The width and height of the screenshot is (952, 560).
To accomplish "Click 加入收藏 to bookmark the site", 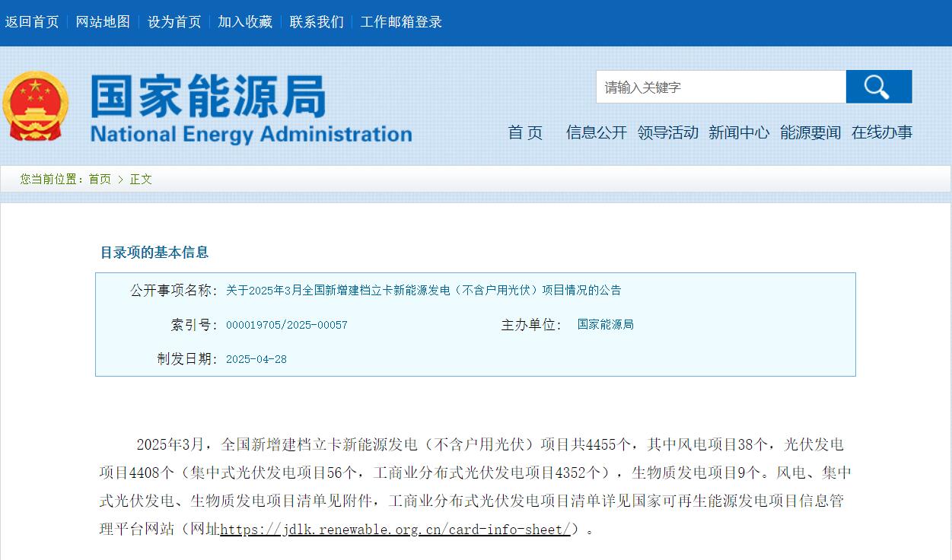I will [245, 22].
